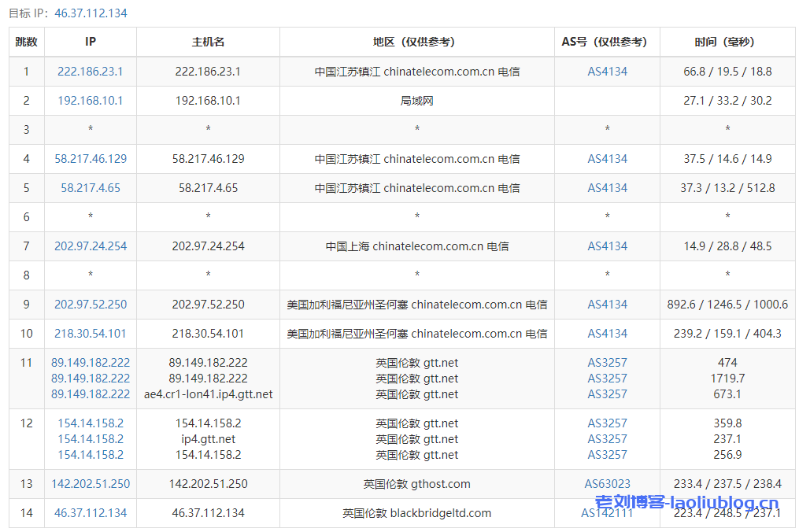Open the 202.97.24.254 IP link
Screen dimensions: 799x532
(x=90, y=246)
